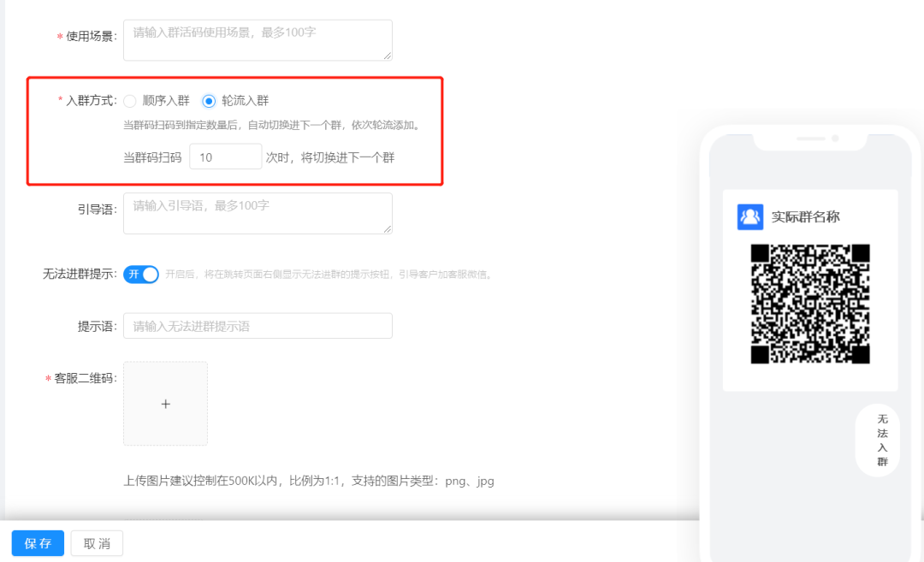Click the 当群码扫码到指定数量后 description text

273,125
